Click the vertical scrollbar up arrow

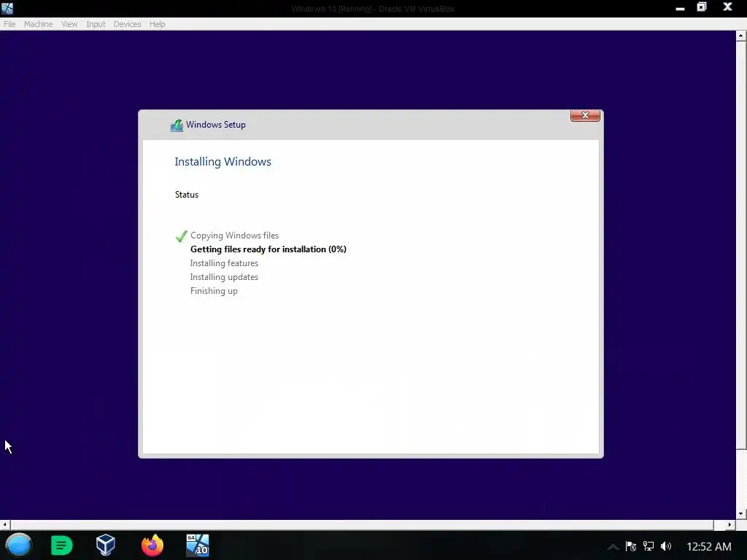[x=741, y=36]
